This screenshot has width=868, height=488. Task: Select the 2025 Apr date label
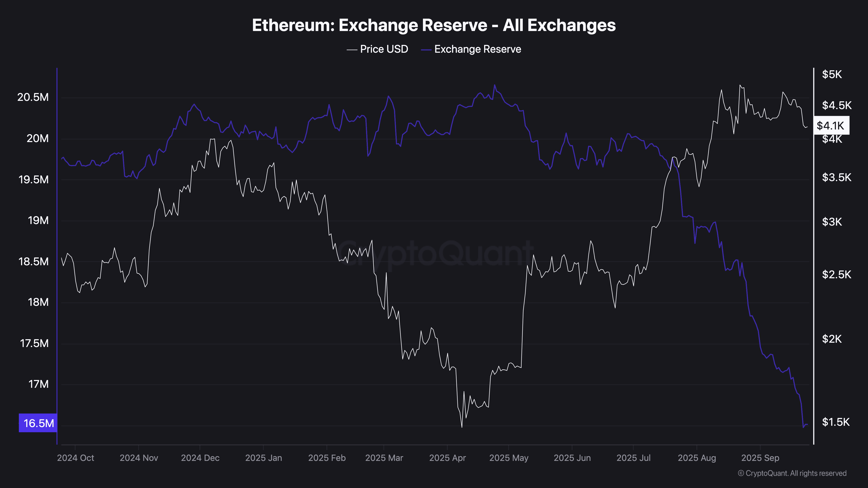[447, 458]
